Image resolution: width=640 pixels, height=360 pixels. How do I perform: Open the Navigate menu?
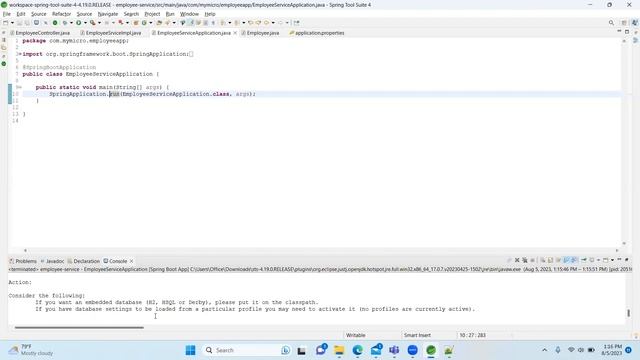[108, 14]
